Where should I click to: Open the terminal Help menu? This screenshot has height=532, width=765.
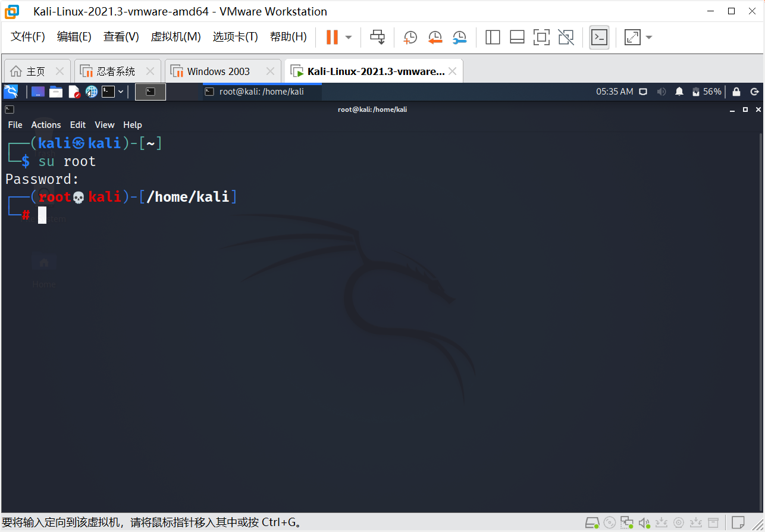[133, 124]
